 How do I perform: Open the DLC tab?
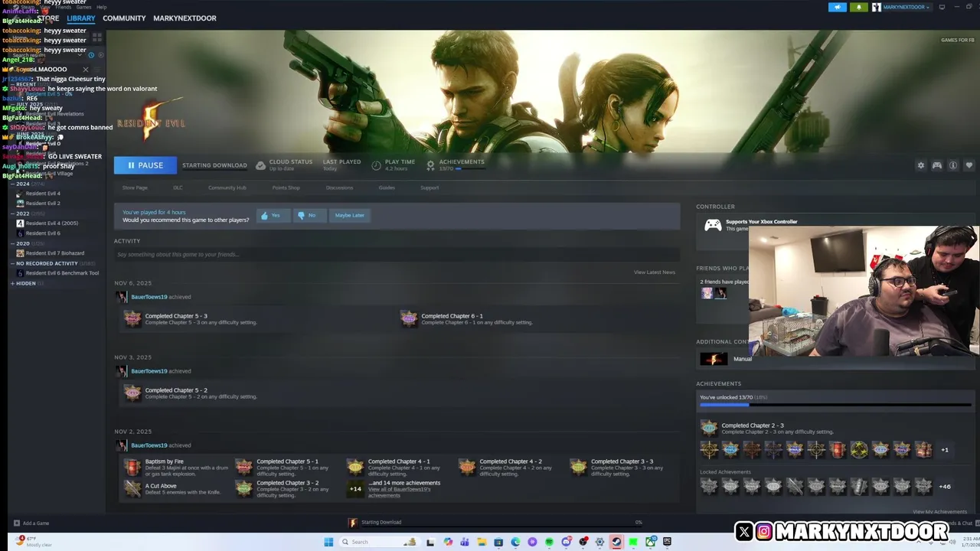click(178, 187)
